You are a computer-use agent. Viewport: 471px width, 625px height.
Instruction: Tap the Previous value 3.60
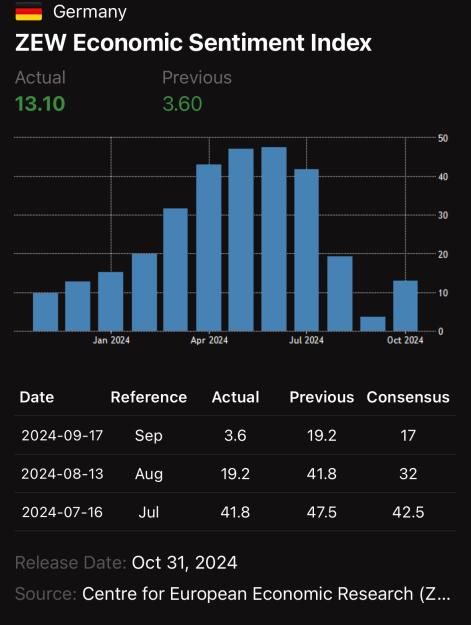tap(182, 104)
